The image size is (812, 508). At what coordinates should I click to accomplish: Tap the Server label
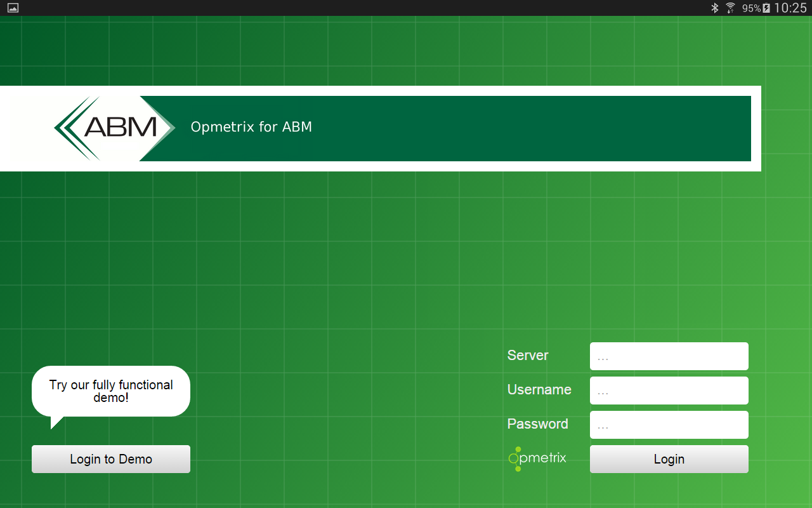point(528,356)
